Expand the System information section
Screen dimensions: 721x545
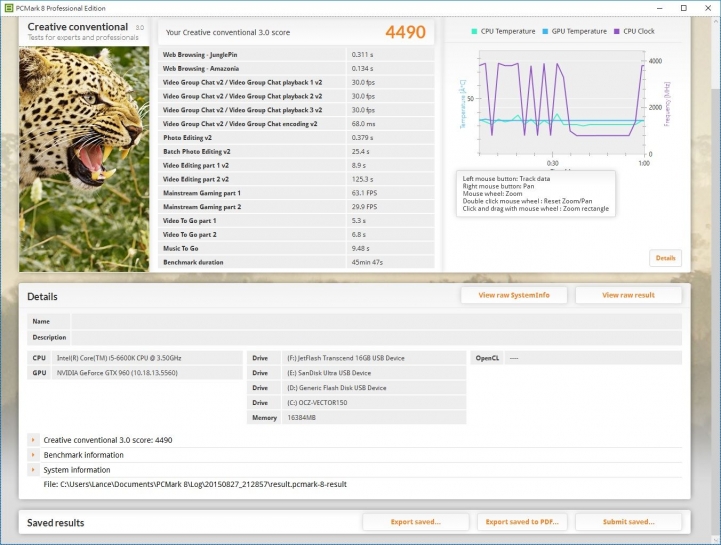(x=33, y=470)
